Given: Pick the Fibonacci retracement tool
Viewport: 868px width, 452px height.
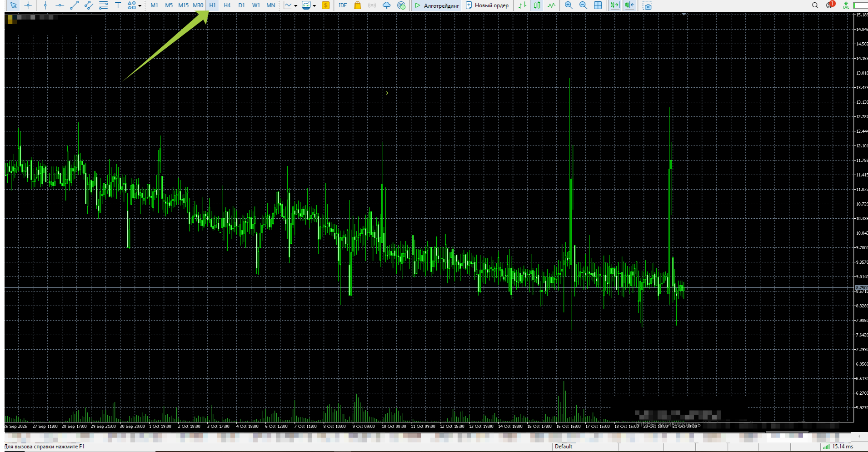Looking at the screenshot, I should point(103,5).
